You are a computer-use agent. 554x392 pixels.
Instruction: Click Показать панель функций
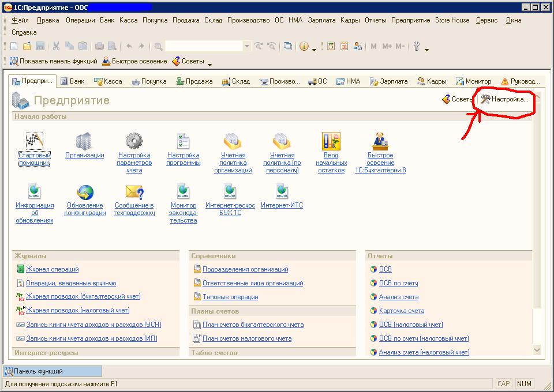(x=53, y=61)
